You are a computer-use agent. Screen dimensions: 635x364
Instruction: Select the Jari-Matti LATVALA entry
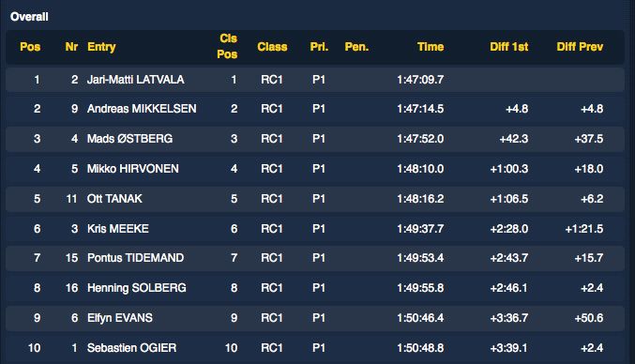[314, 80]
